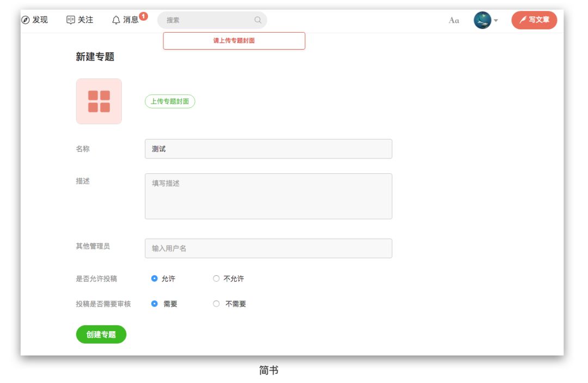Click the 其他管理员 field label

tap(93, 246)
